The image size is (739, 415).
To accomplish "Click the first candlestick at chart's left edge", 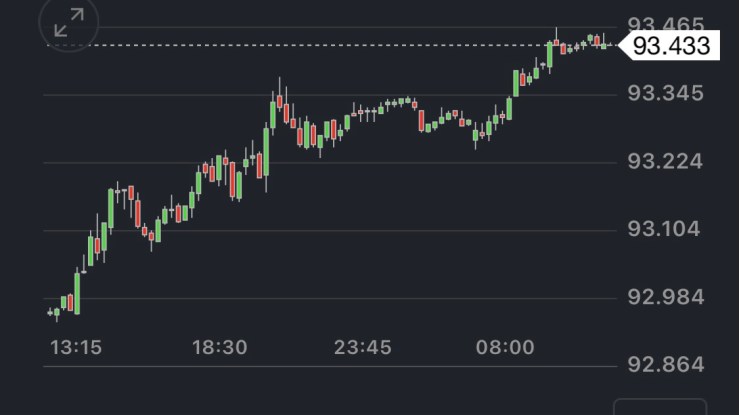I will tap(52, 313).
